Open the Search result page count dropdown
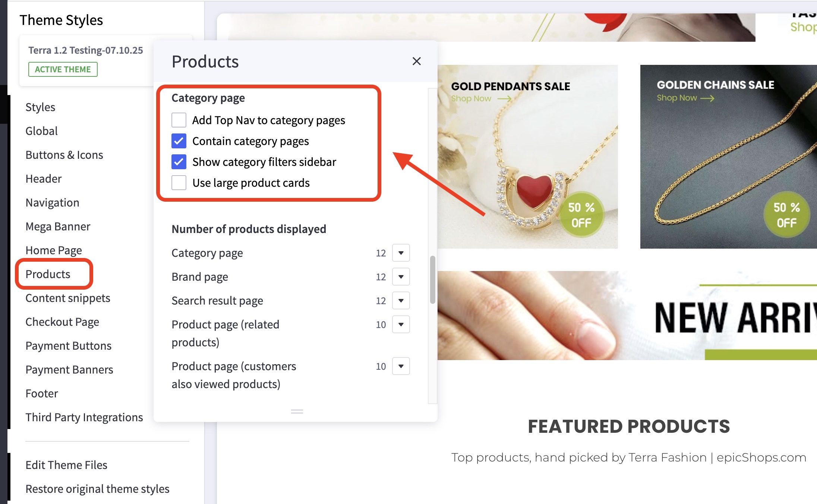The width and height of the screenshot is (817, 504). 401,300
